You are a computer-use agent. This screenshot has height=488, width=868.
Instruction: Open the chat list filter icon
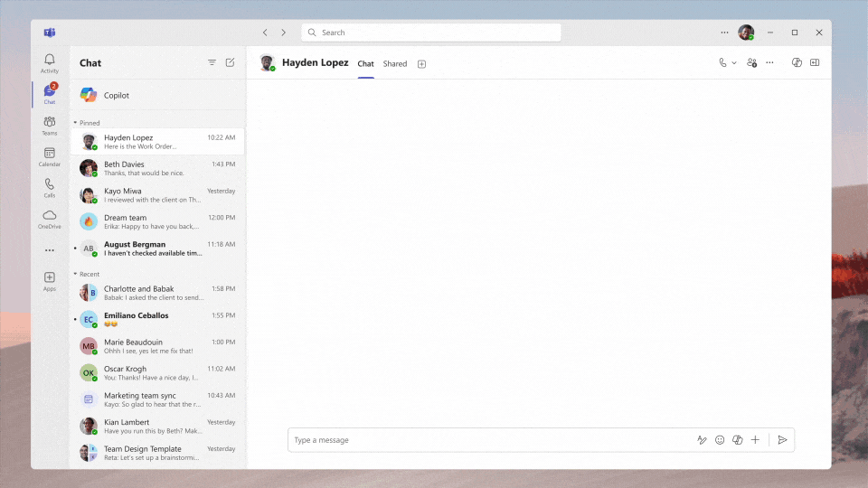click(212, 62)
